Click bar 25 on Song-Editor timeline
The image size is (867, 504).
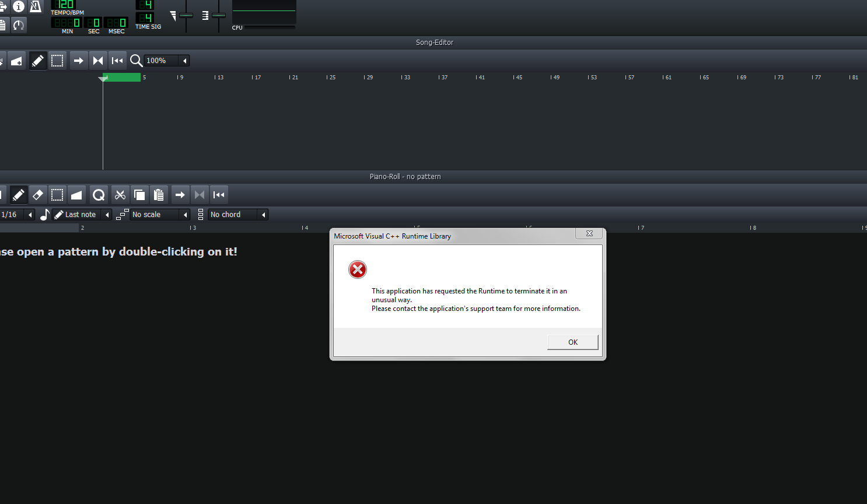pyautogui.click(x=331, y=77)
